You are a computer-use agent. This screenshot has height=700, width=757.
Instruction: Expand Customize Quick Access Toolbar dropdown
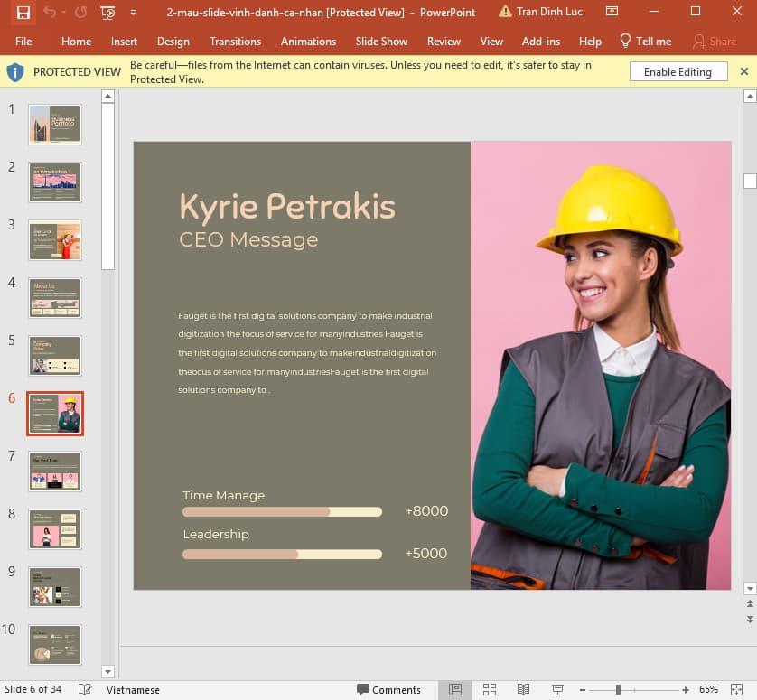pyautogui.click(x=134, y=13)
